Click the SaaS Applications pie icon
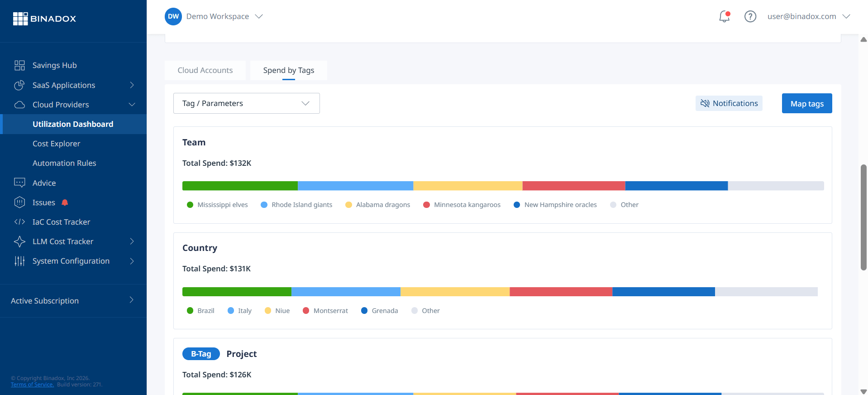 pyautogui.click(x=19, y=85)
